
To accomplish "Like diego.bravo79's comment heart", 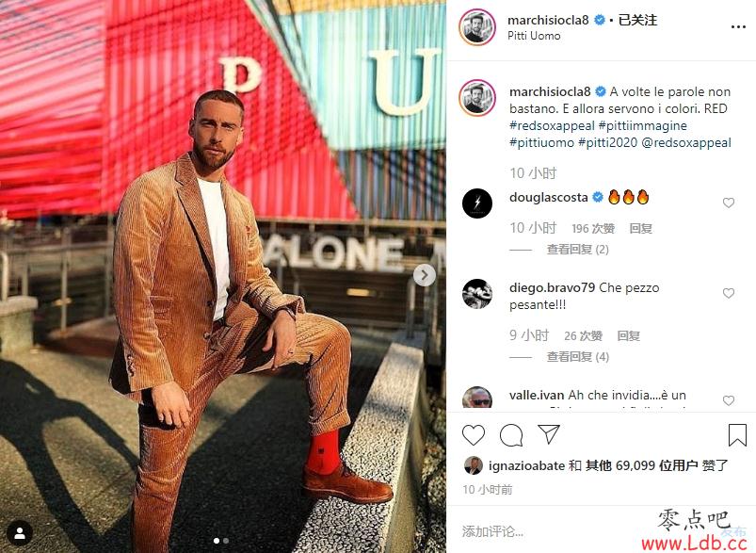I will pyautogui.click(x=729, y=293).
